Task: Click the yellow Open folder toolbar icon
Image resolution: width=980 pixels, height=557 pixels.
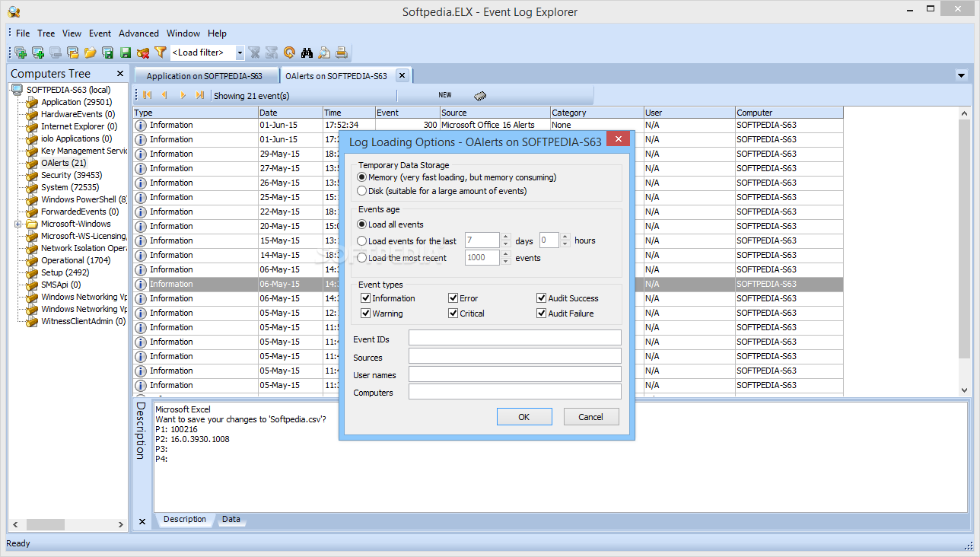Action: coord(91,53)
